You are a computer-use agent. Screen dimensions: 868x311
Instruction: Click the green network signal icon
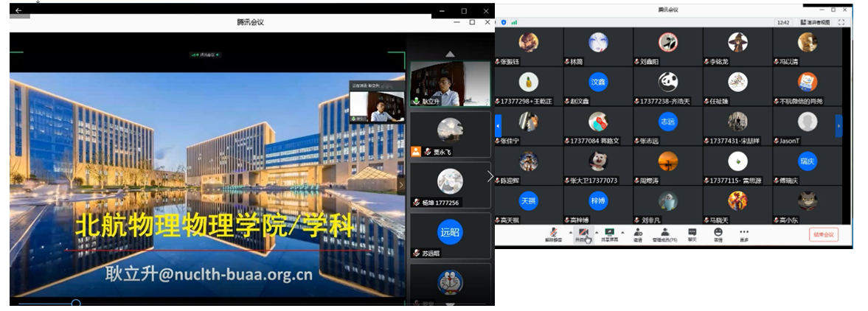click(x=514, y=22)
